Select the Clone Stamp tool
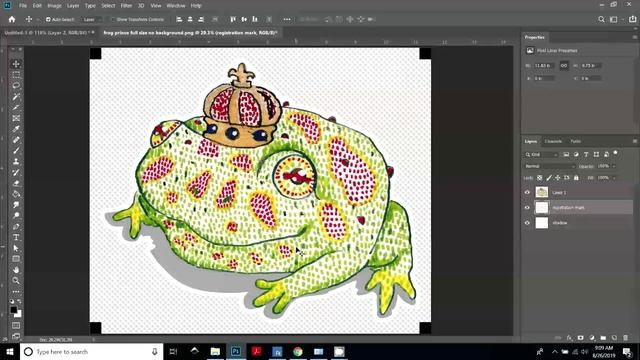 click(x=16, y=162)
